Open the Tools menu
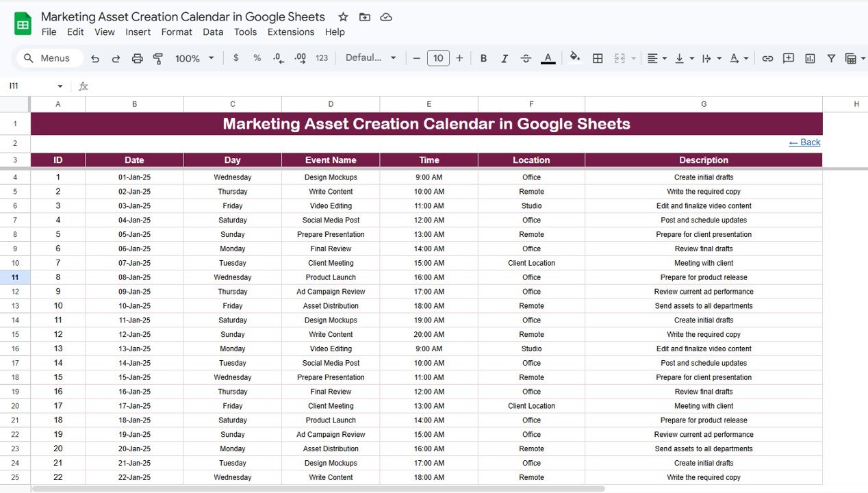 [x=246, y=31]
